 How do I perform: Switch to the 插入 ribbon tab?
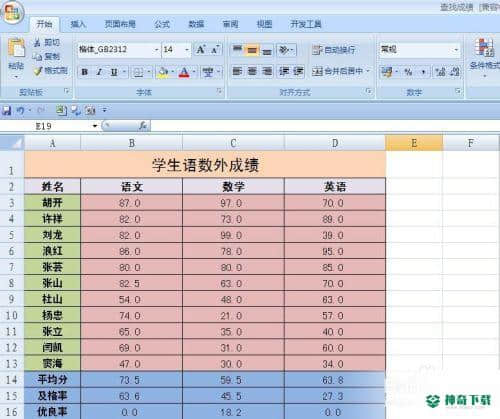78,24
